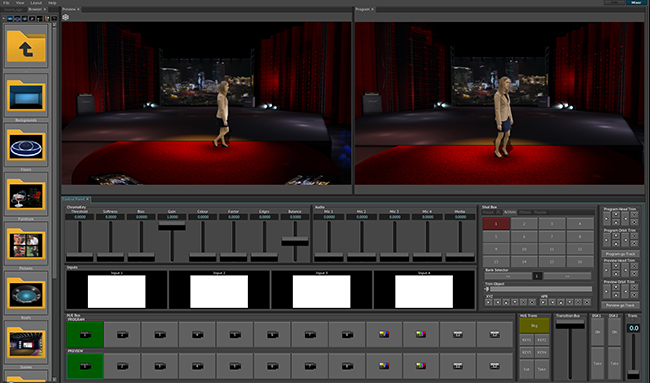Screen dimensions: 650x383
Task: Open the Floors folder icon
Action: [26, 145]
